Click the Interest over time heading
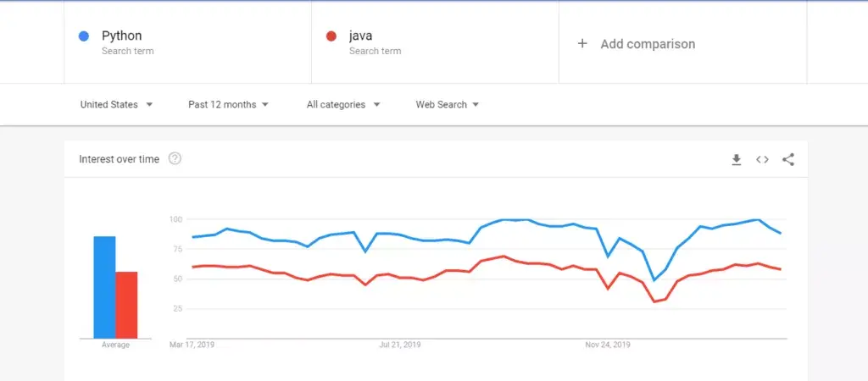 (x=119, y=159)
